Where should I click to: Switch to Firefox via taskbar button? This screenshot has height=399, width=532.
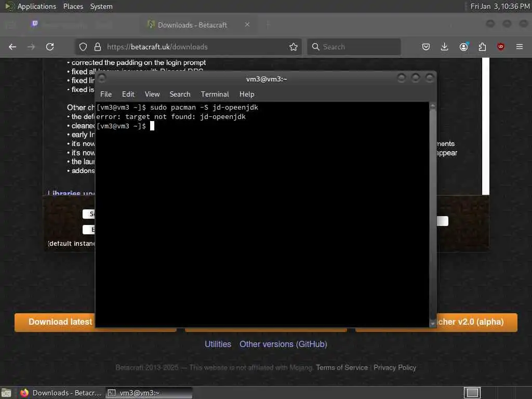pyautogui.click(x=61, y=393)
